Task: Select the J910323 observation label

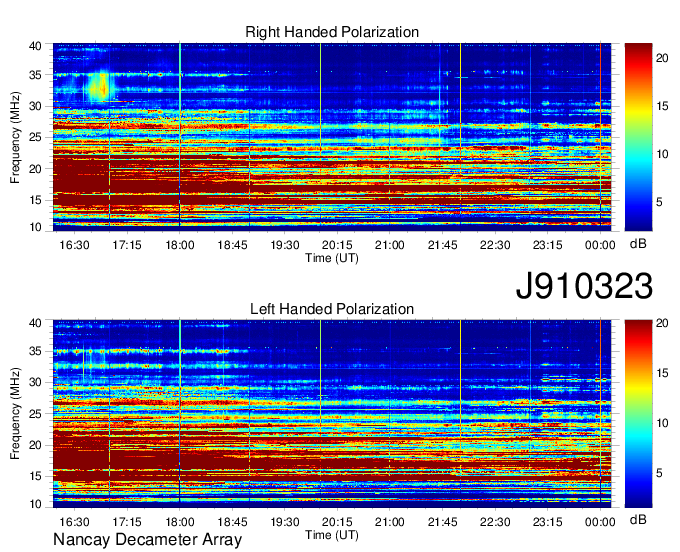Action: click(x=584, y=286)
